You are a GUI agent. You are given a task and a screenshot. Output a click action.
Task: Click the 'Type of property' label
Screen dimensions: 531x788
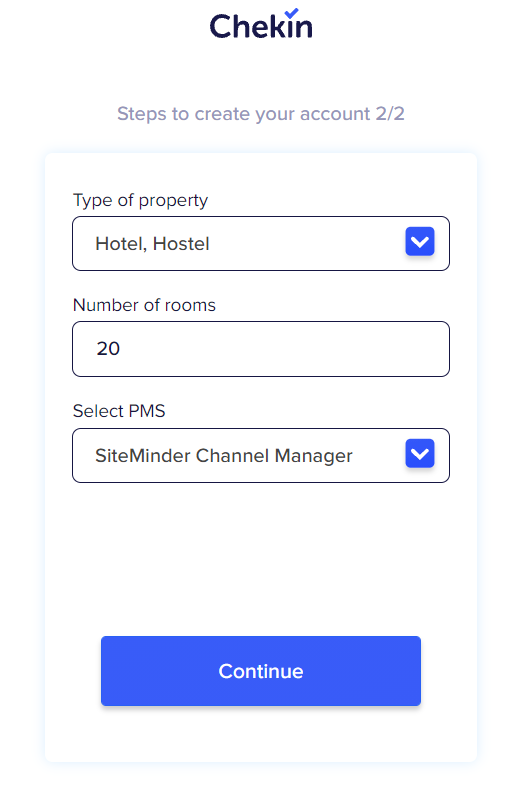(140, 201)
